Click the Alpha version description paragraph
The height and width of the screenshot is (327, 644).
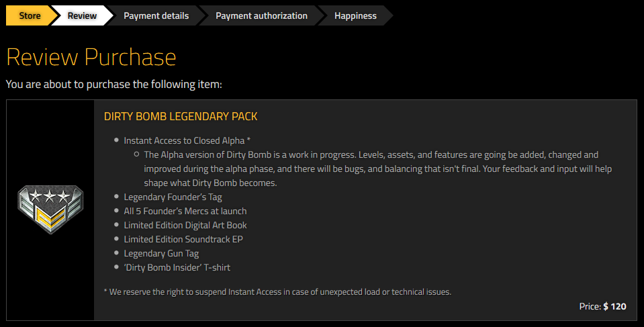[x=378, y=169]
